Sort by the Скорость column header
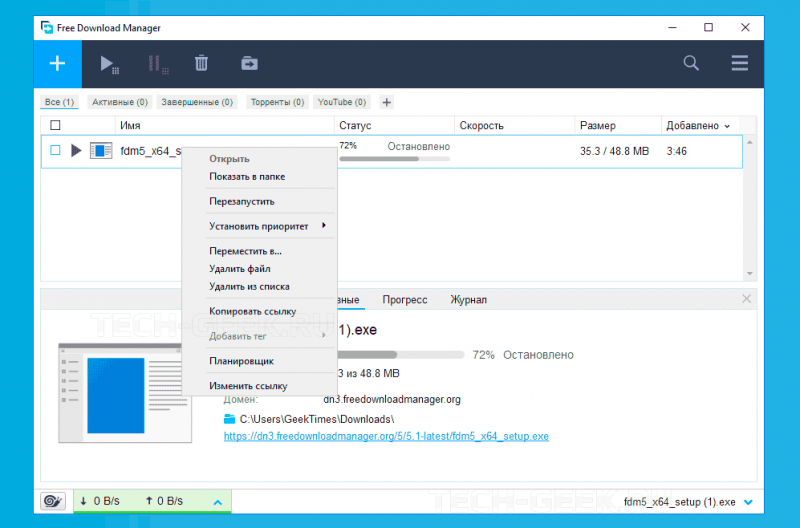This screenshot has width=800, height=528. (481, 125)
